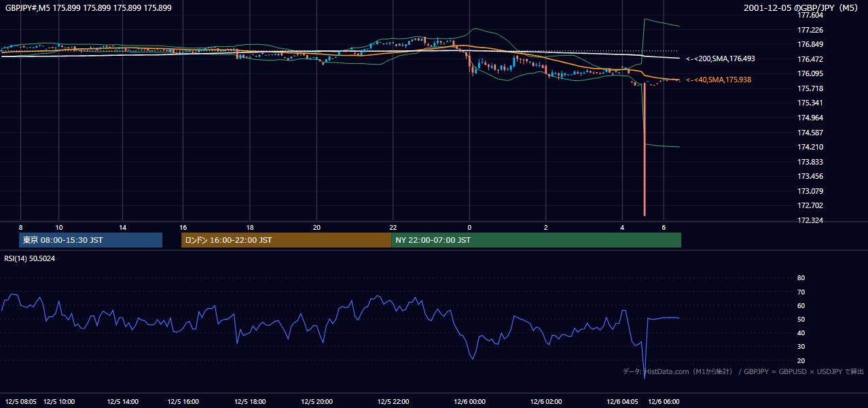The height and width of the screenshot is (408, 868).
Task: Click hour marker 22 under the price chart
Action: pyautogui.click(x=393, y=227)
